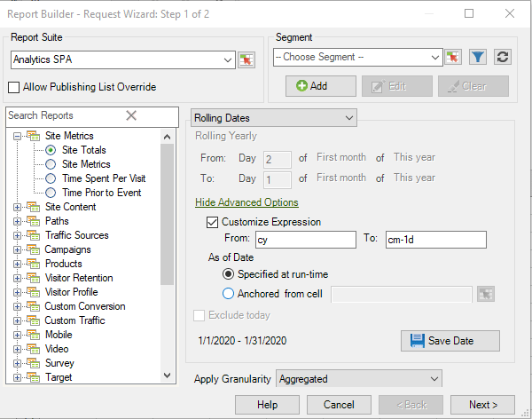Open the Rolling Dates dropdown
532x419 pixels.
tap(274, 118)
